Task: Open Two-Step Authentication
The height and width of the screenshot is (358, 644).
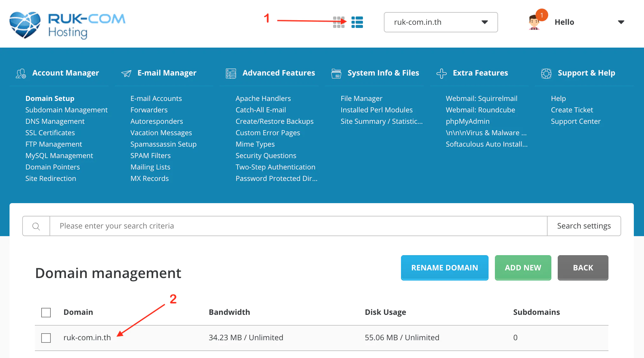Action: [275, 167]
